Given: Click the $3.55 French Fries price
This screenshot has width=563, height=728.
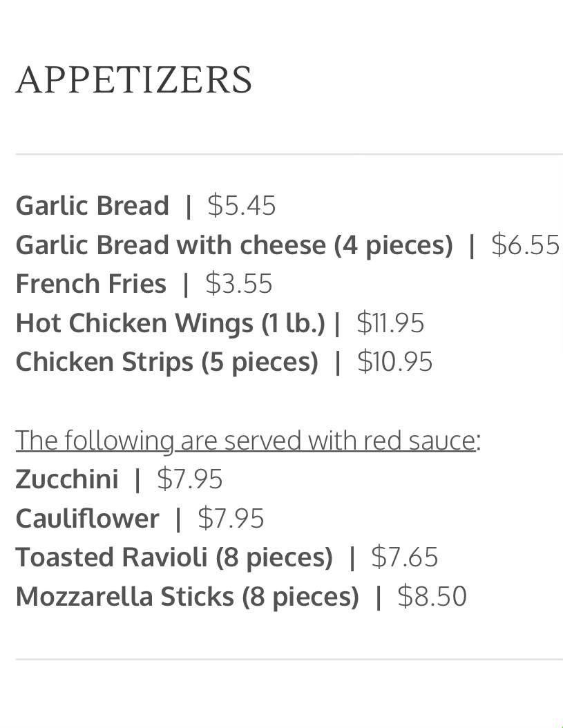Looking at the screenshot, I should 239,283.
